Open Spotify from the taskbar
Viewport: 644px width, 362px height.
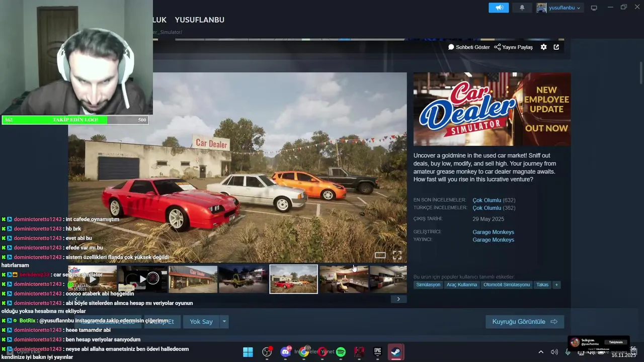pos(341,352)
